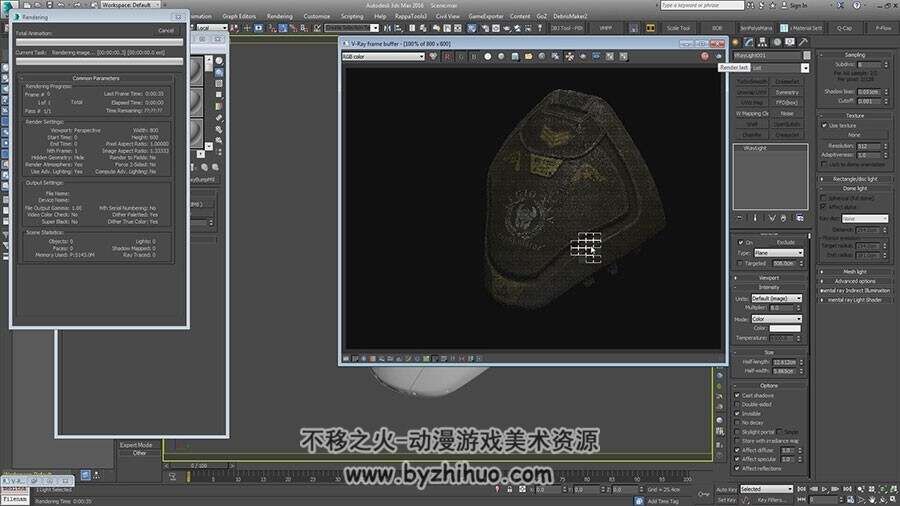Click the Symmetry modifier button
The image size is (900, 506).
pyautogui.click(x=787, y=92)
